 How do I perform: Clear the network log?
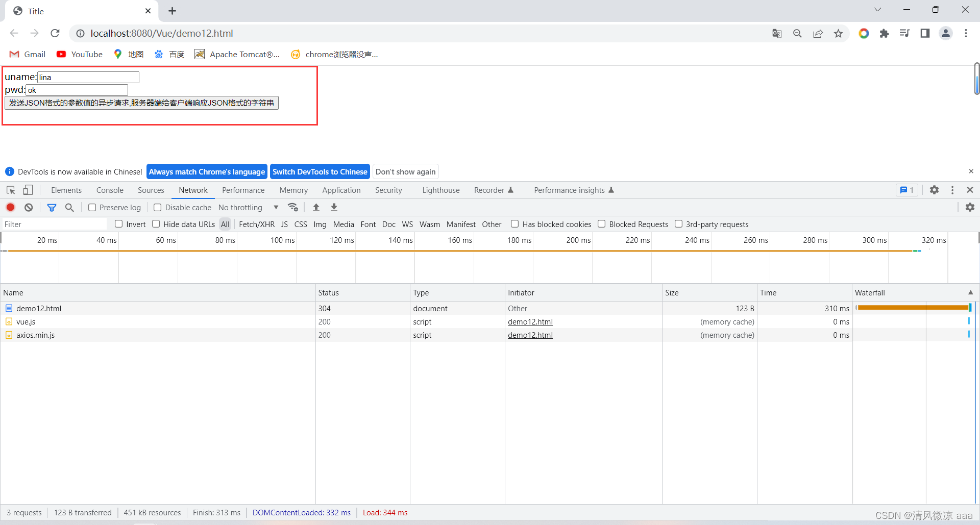(x=29, y=207)
